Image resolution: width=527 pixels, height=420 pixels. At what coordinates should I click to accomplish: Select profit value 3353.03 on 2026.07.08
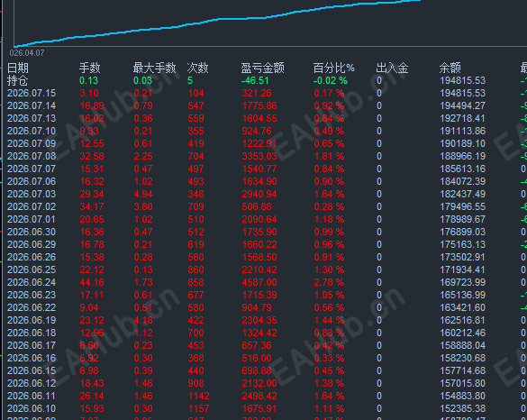[259, 156]
